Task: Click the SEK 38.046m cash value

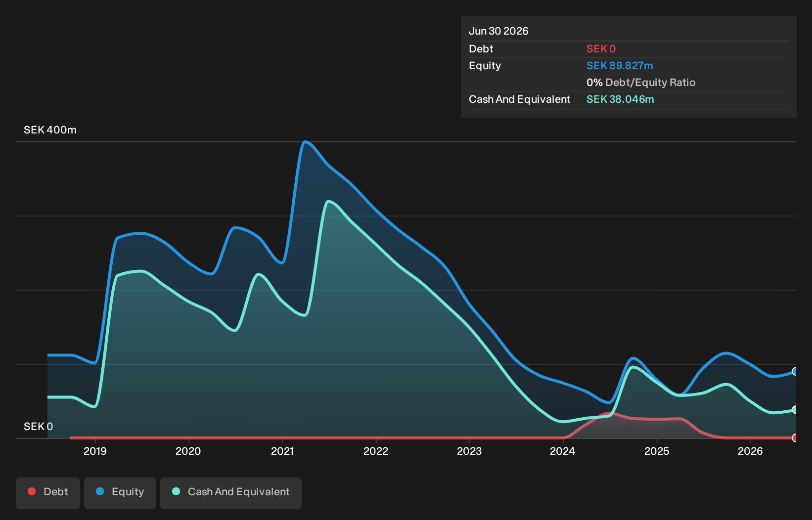Action: (x=620, y=99)
